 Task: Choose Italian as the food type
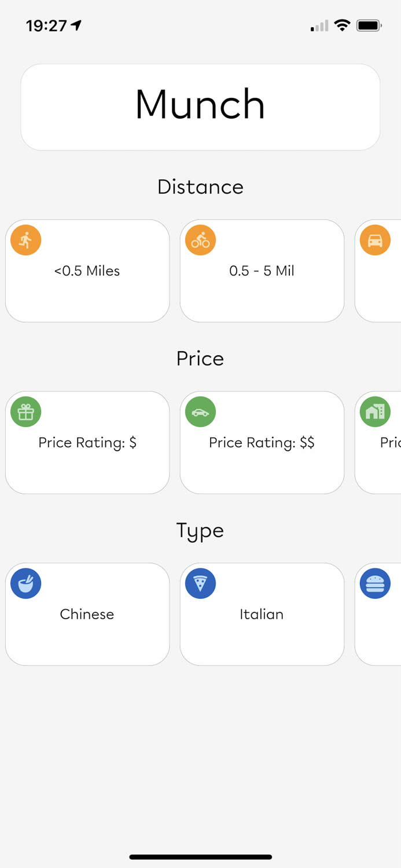point(262,614)
